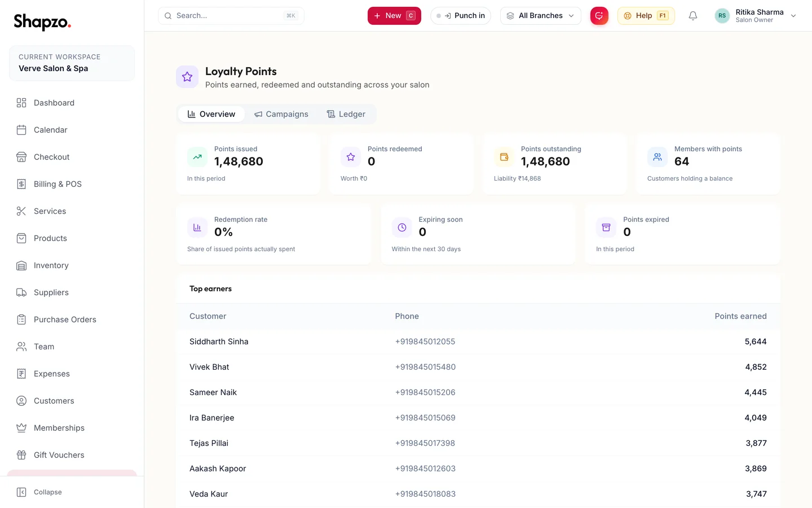The image size is (812, 508).
Task: Open the All Branches dropdown
Action: click(x=541, y=16)
